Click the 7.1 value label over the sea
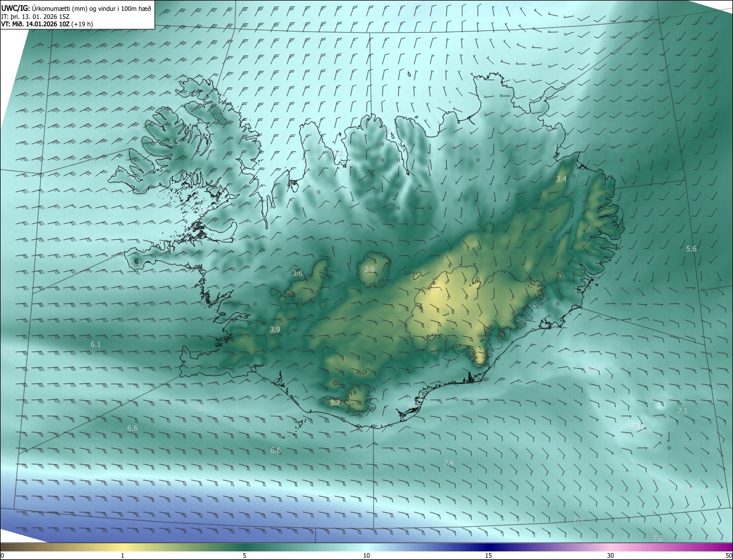This screenshot has height=560, width=733. coord(682,411)
